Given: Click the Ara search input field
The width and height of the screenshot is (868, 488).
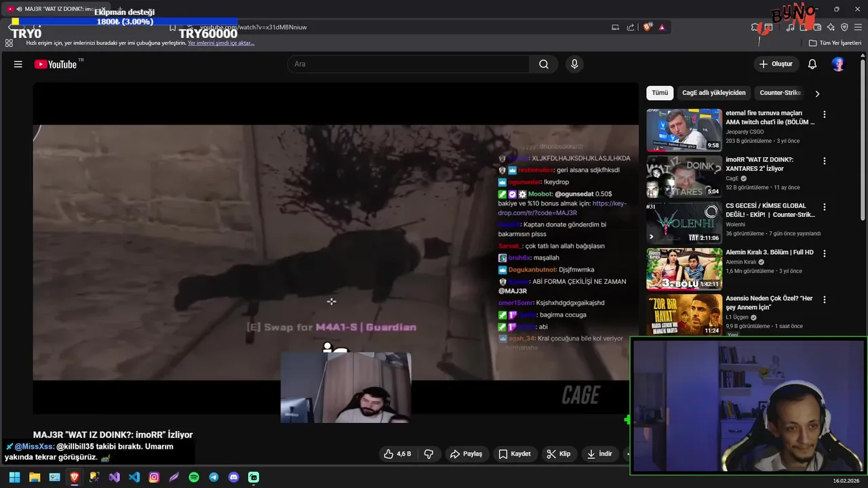Looking at the screenshot, I should (409, 64).
